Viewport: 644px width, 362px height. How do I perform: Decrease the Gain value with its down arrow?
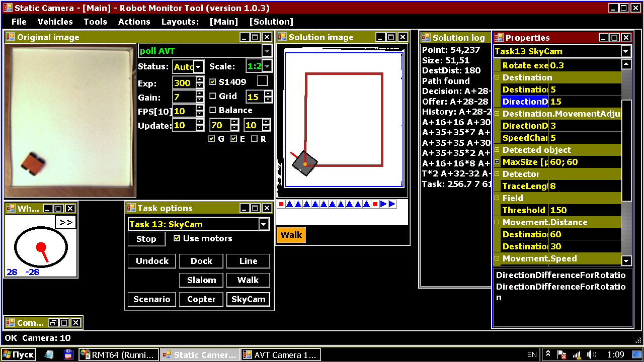tap(200, 100)
